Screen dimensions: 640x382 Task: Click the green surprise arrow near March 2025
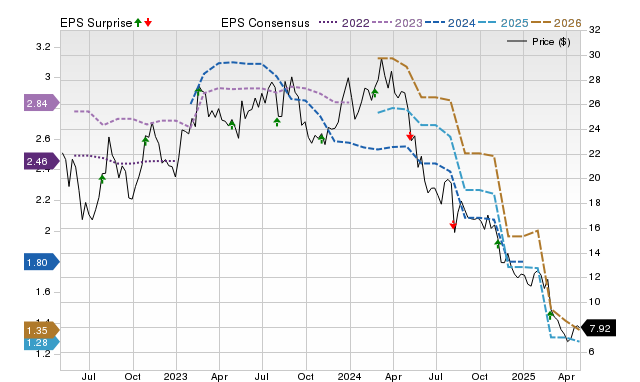[x=550, y=315]
